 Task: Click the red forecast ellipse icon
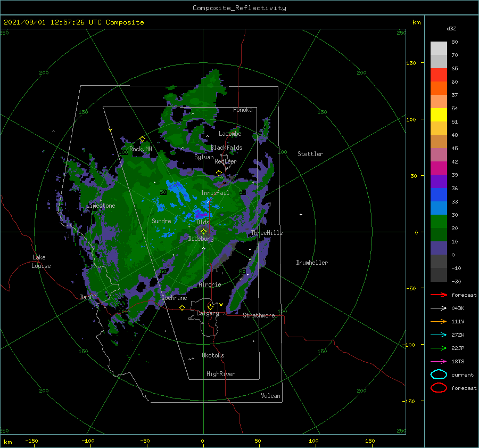point(439,388)
